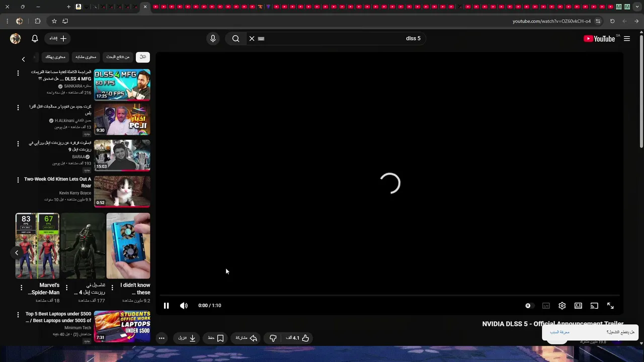Open SANKARA channel name link
This screenshot has height=362, width=644.
76,86
